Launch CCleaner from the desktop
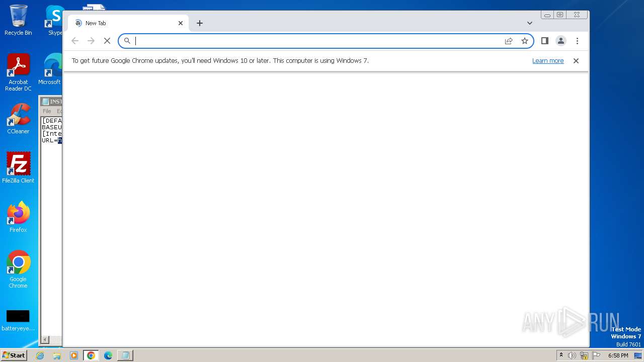Image resolution: width=644 pixels, height=362 pixels. coord(18,119)
